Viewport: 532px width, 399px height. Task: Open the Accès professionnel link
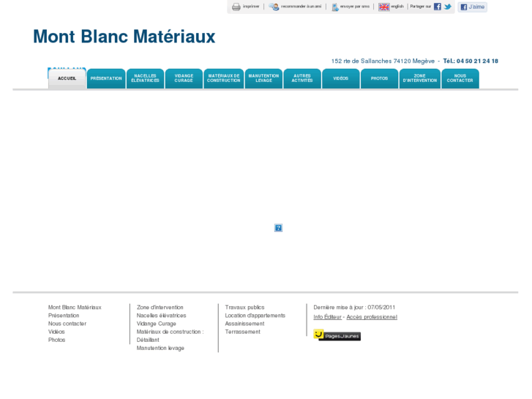point(372,317)
